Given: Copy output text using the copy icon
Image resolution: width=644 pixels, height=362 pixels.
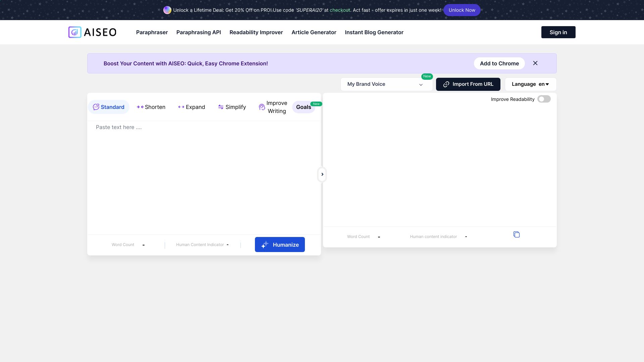Looking at the screenshot, I should click(x=517, y=234).
